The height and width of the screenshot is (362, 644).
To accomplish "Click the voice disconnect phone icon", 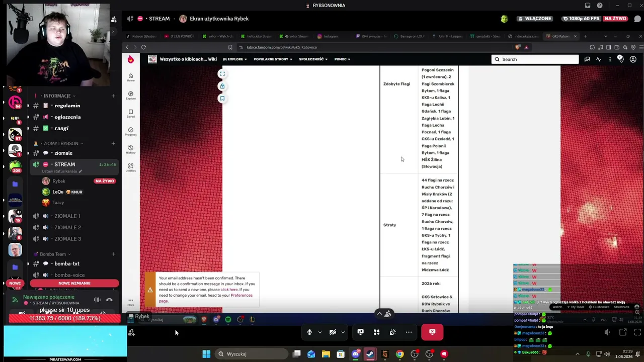I will point(109,300).
